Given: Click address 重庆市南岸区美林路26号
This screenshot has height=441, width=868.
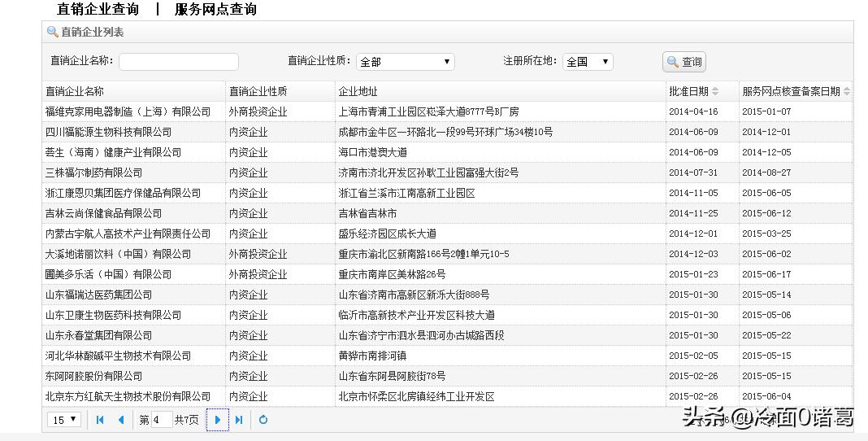Looking at the screenshot, I should click(x=392, y=274).
